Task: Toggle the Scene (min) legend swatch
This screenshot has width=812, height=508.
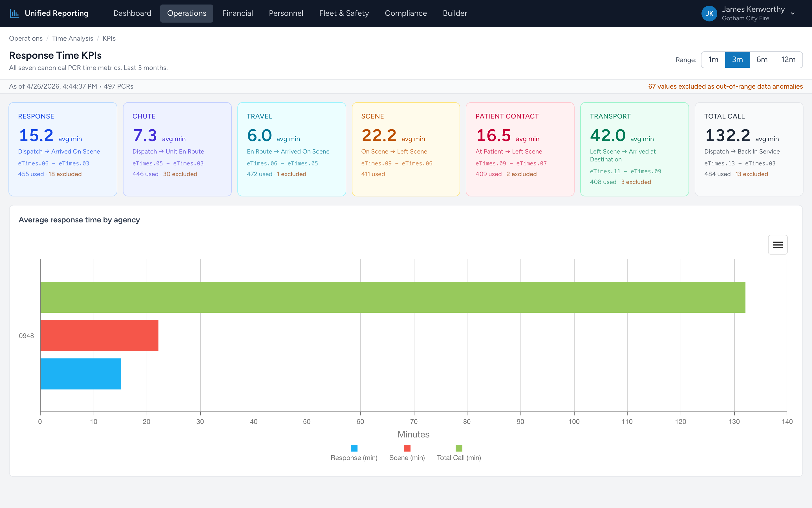Action: [x=407, y=448]
